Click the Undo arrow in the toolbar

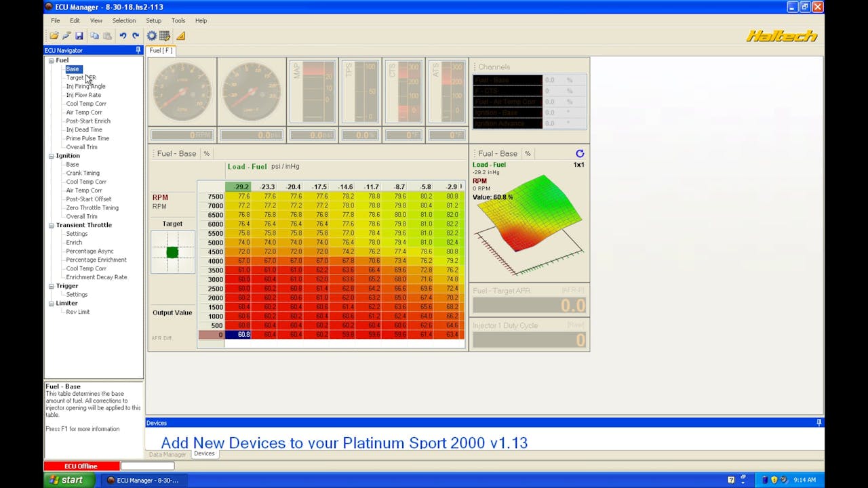pyautogui.click(x=123, y=36)
